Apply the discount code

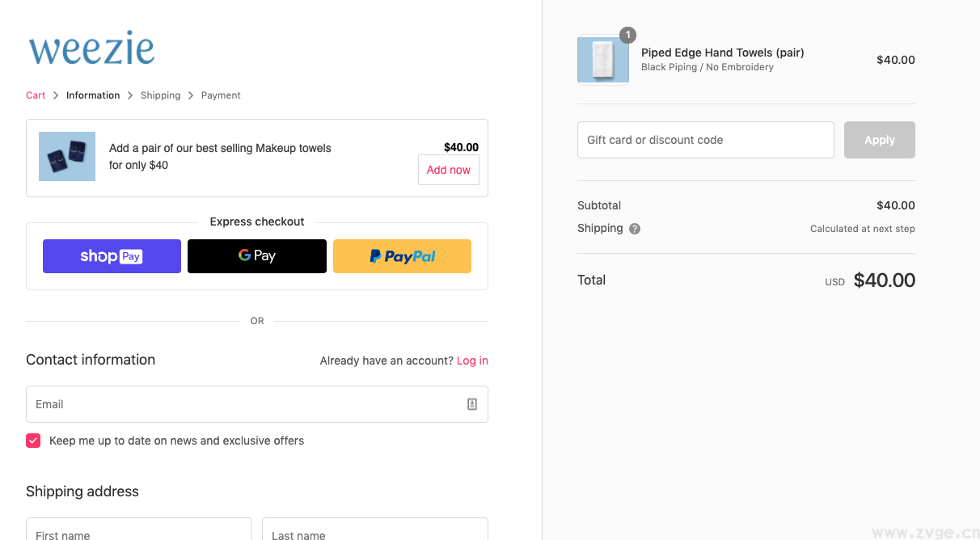click(879, 140)
